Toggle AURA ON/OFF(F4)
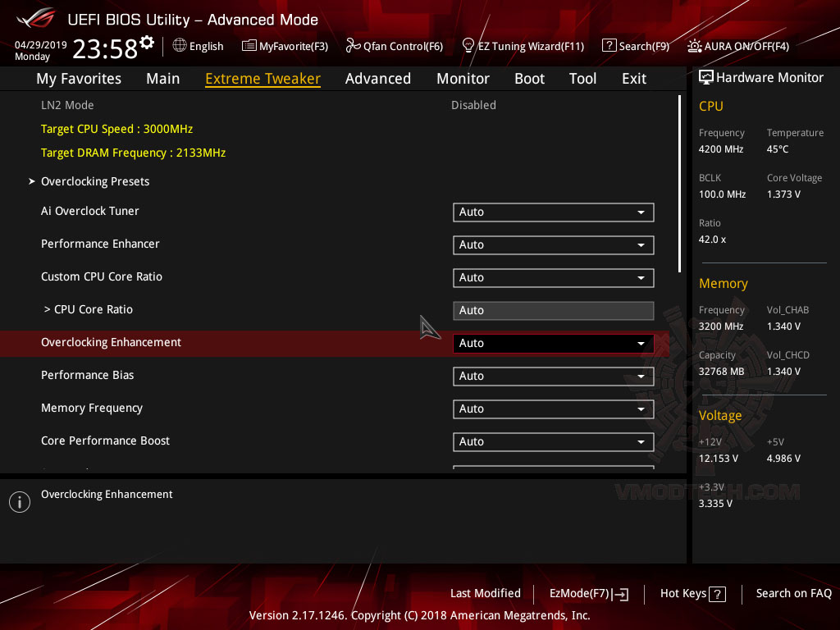Viewport: 840px width, 630px height. (x=738, y=46)
